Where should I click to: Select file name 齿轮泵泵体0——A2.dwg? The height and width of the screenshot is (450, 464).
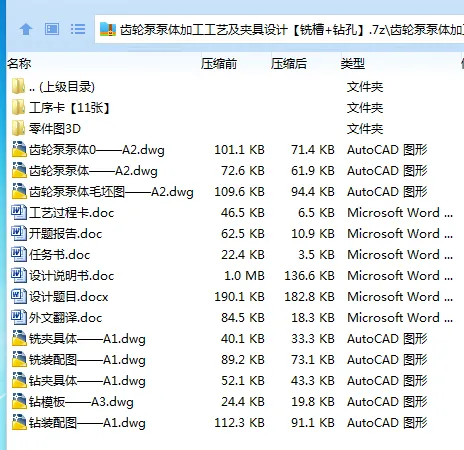pyautogui.click(x=97, y=150)
